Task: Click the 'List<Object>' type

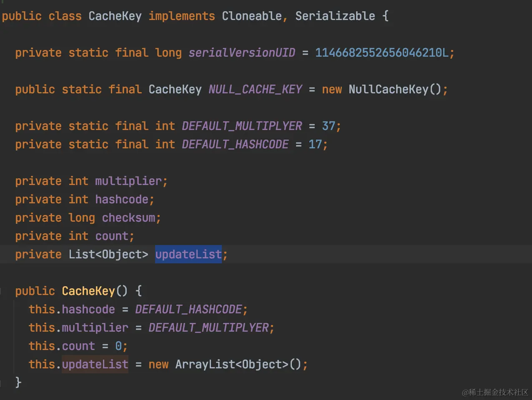Action: 108,255
